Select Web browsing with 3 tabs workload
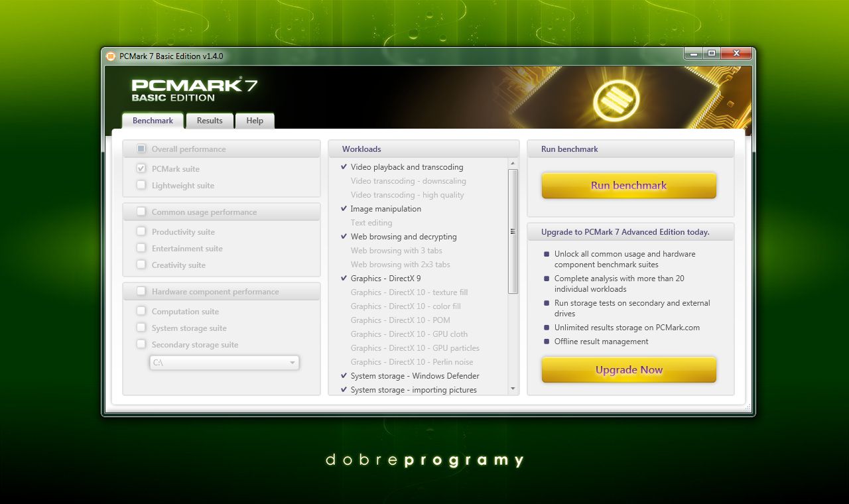This screenshot has height=504, width=849. [396, 251]
